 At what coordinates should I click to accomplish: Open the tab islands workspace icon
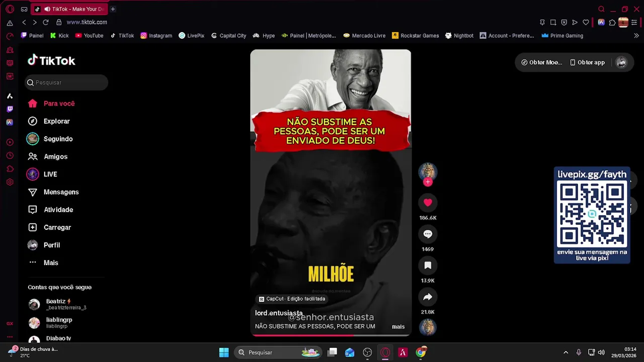[x=24, y=9]
